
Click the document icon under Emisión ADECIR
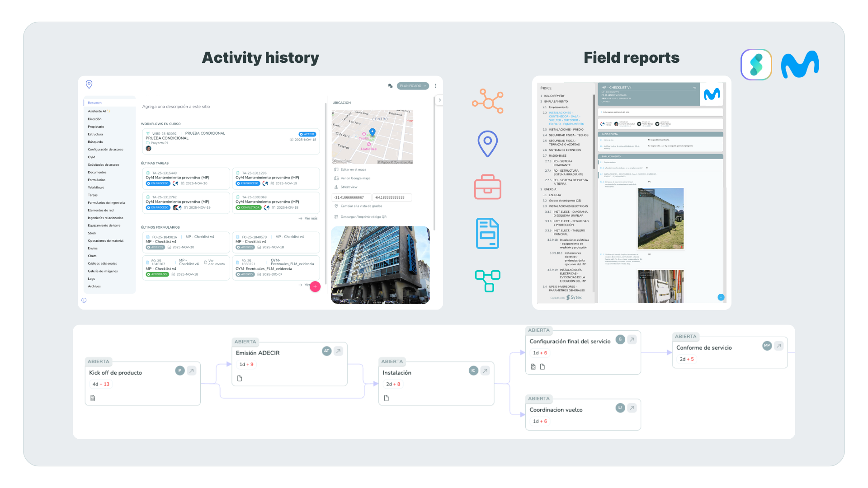tap(240, 378)
